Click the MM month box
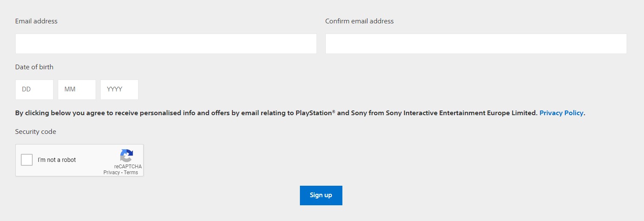Viewport: 644px width, 221px height. coord(77,90)
